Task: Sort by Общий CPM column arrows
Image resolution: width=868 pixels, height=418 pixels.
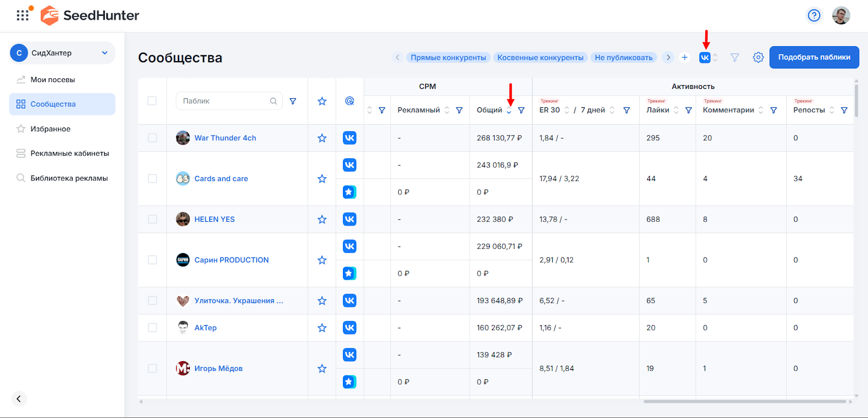Action: tap(509, 110)
